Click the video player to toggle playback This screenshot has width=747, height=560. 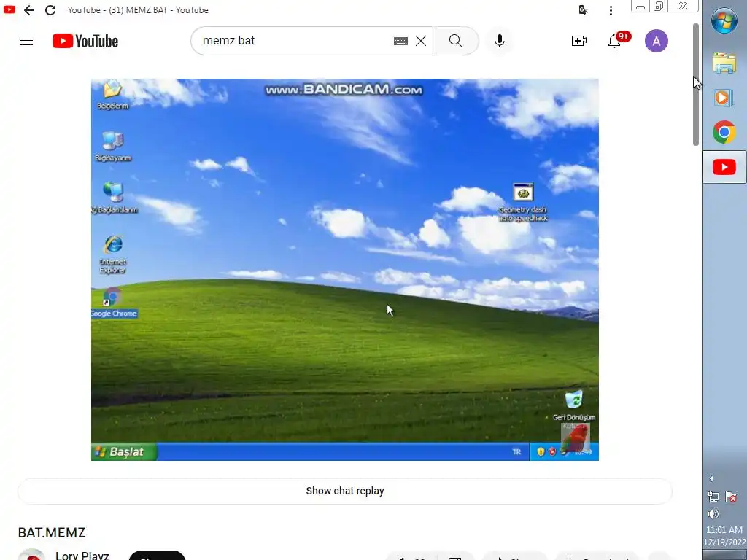(345, 270)
